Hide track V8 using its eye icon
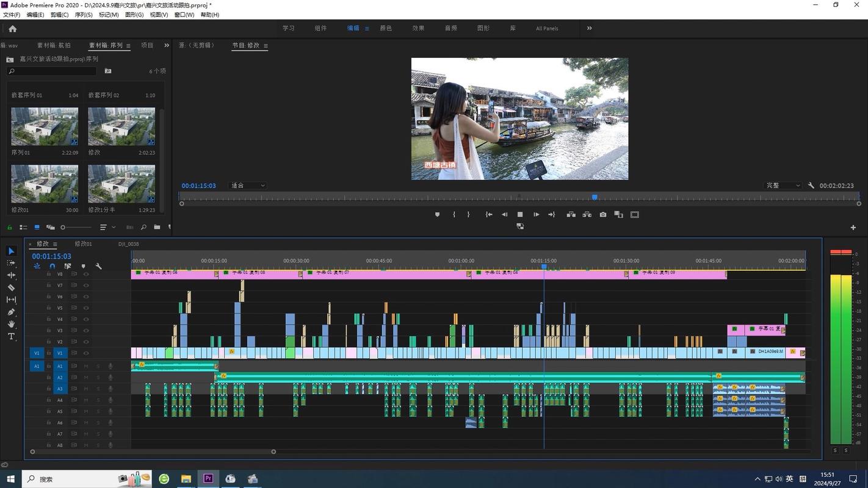This screenshot has width=868, height=488. (x=86, y=274)
